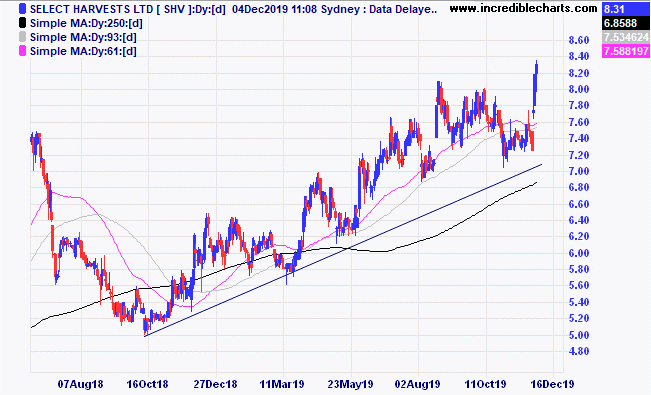Click the 5.40 price axis label
Viewport: 651px width, 395px height.
click(x=579, y=302)
